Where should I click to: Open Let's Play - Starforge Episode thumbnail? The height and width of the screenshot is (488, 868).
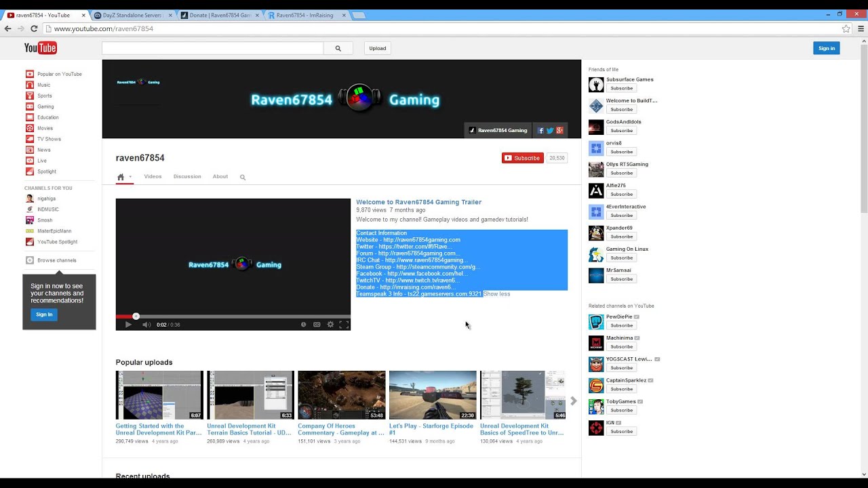433,395
